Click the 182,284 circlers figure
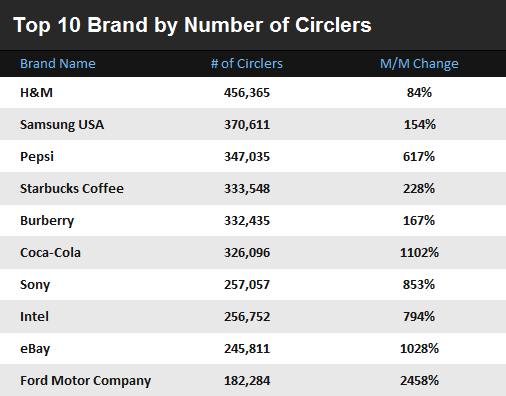This screenshot has width=506, height=396. (x=247, y=381)
